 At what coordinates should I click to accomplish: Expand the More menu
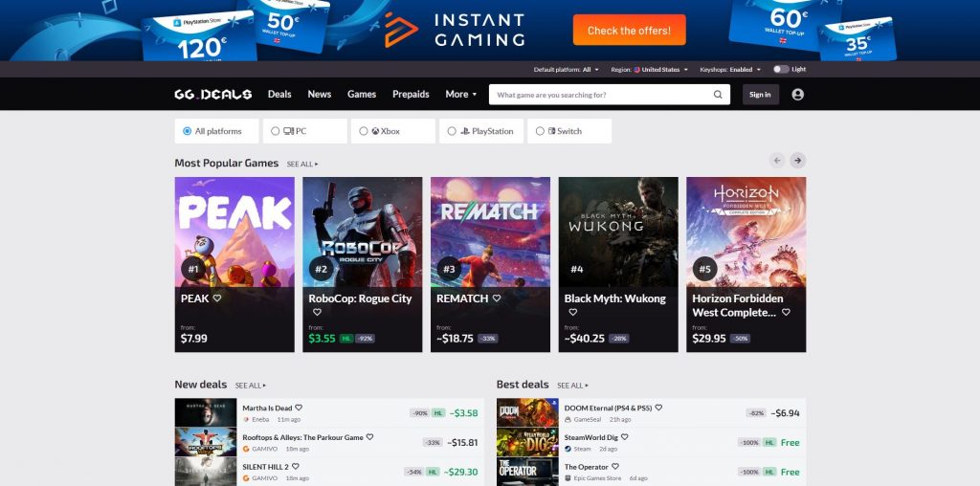[x=460, y=95]
